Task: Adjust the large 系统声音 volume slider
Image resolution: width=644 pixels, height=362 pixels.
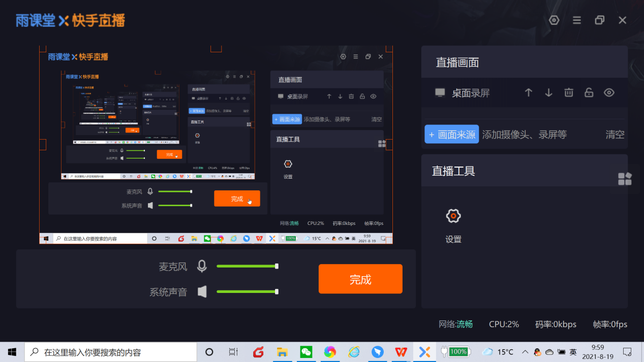Action: 247,291
